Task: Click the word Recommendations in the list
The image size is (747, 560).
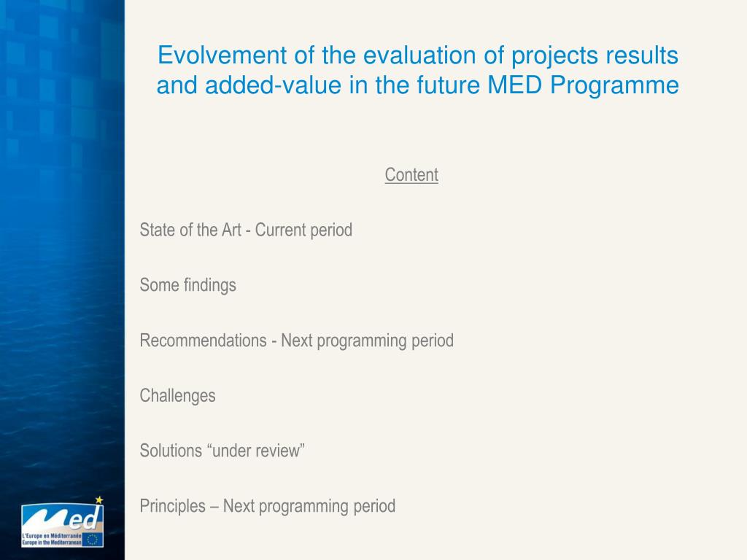Action: click(x=203, y=341)
